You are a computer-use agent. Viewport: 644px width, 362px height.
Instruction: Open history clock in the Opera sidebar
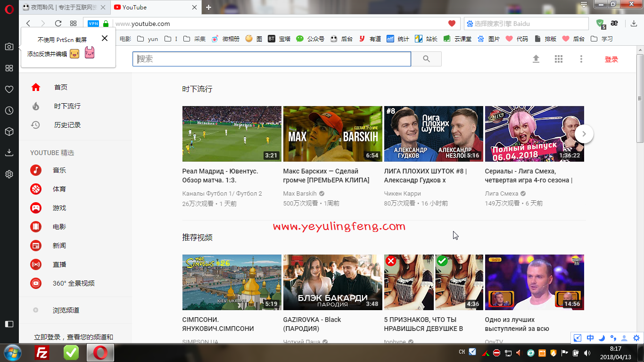(x=9, y=110)
